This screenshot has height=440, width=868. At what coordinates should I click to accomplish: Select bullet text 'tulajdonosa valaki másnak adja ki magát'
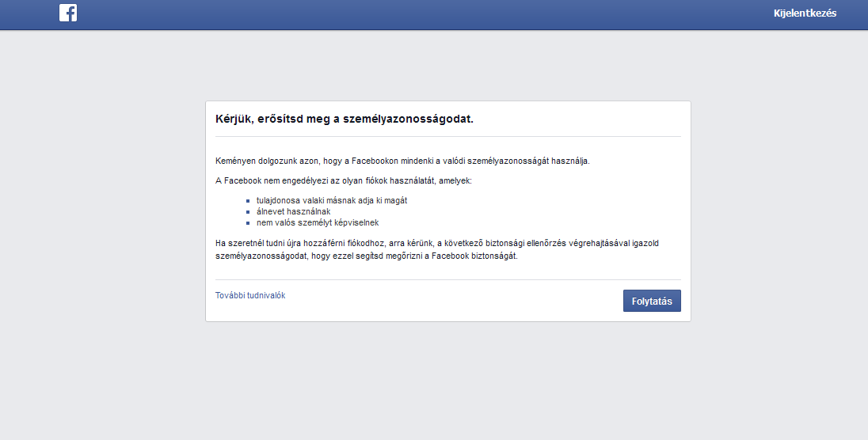click(x=332, y=200)
